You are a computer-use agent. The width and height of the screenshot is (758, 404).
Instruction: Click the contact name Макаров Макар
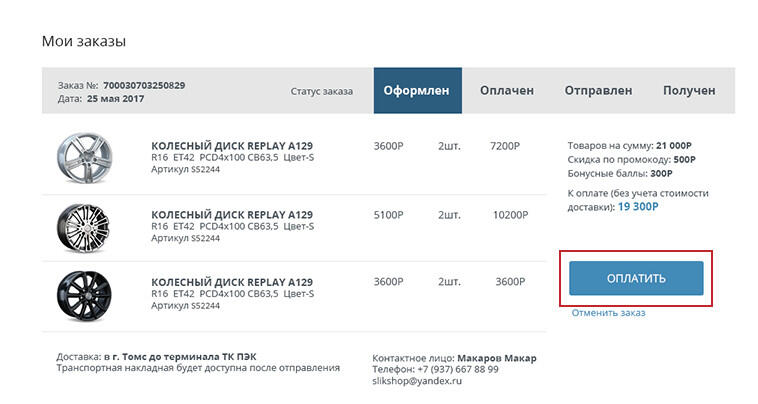[x=496, y=357]
